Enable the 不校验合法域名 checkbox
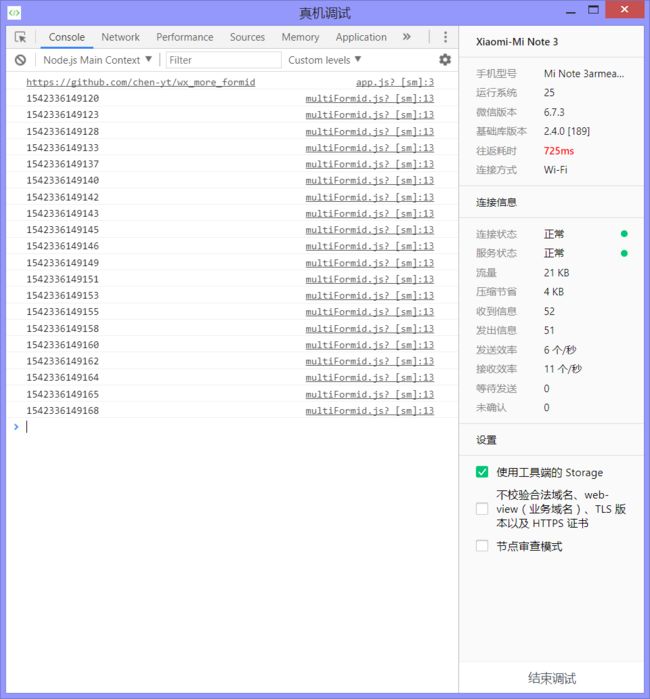Image resolution: width=650 pixels, height=699 pixels. pos(482,509)
